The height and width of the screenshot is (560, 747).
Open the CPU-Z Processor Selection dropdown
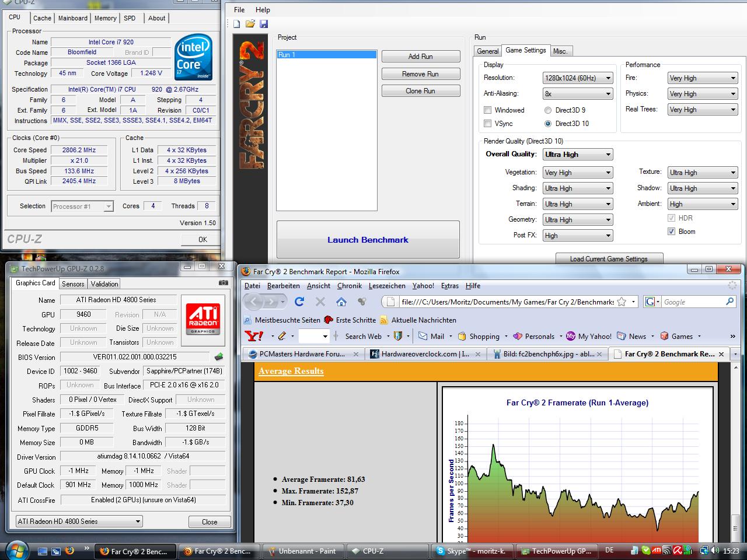(x=82, y=206)
